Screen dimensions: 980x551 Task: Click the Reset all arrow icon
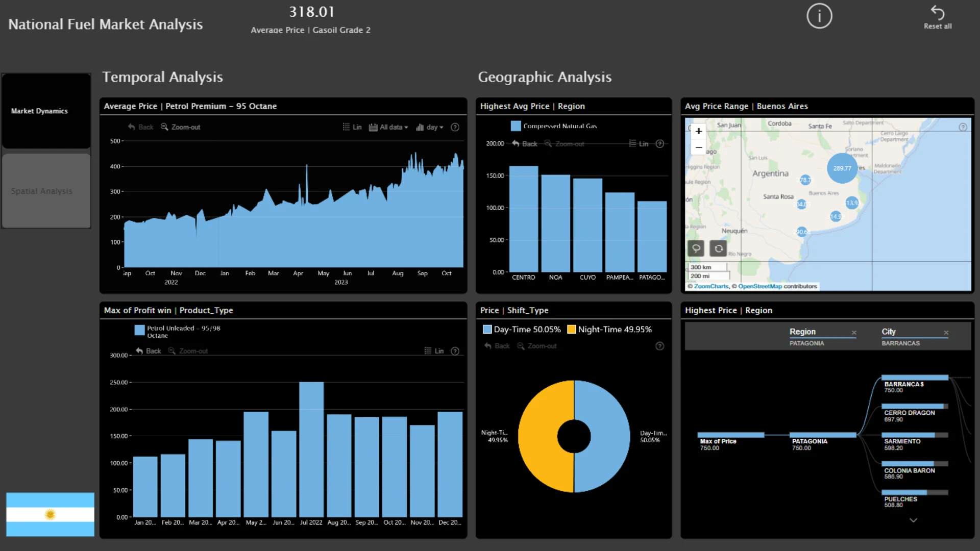938,12
